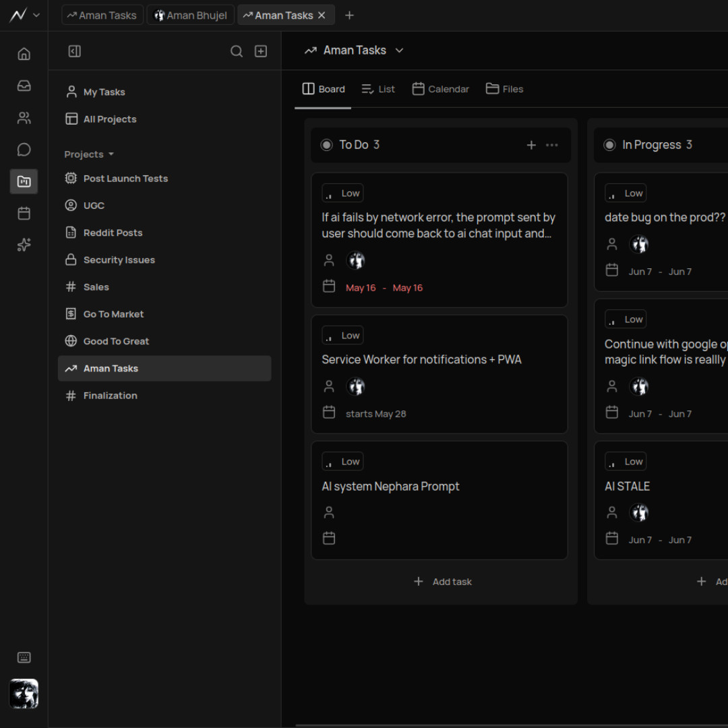
Task: Collapse the Projects section caret
Action: click(111, 154)
